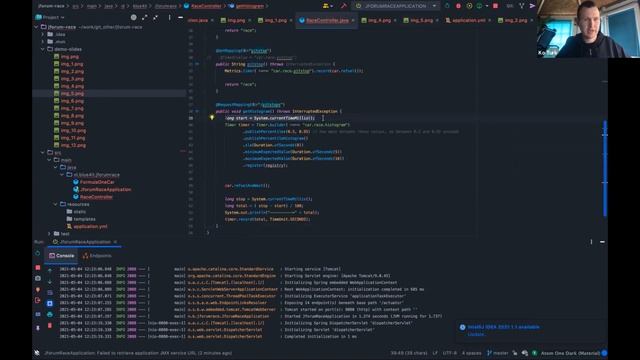
Task: Expand the test folder
Action: [49, 233]
